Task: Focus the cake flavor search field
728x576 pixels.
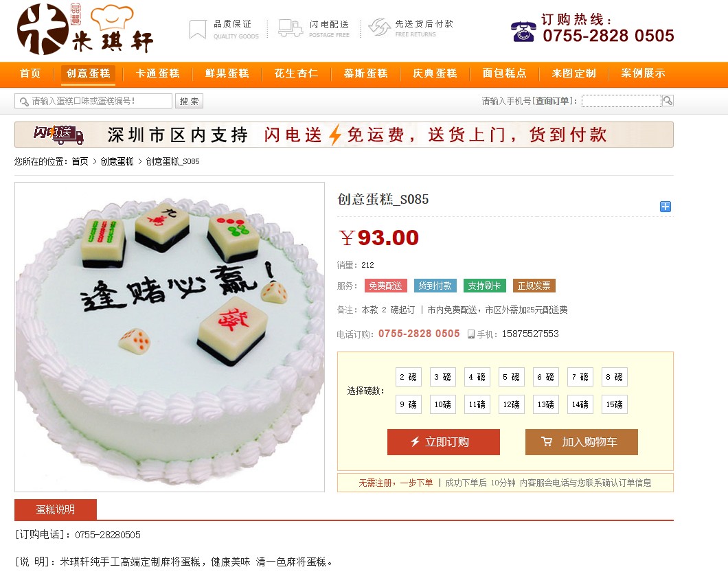Action: coord(93,101)
